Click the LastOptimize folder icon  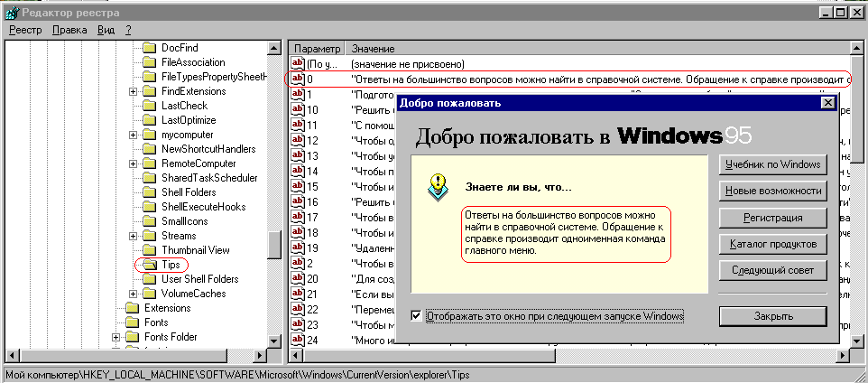(150, 120)
